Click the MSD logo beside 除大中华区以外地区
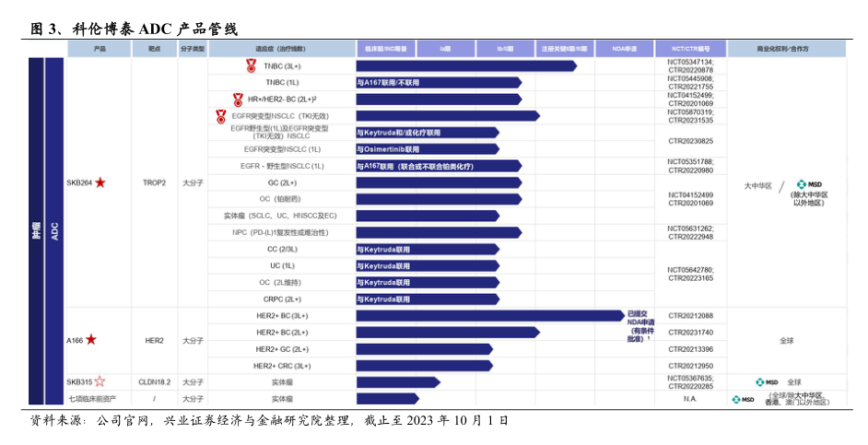Screen dimensions: 868x445 point(807,184)
